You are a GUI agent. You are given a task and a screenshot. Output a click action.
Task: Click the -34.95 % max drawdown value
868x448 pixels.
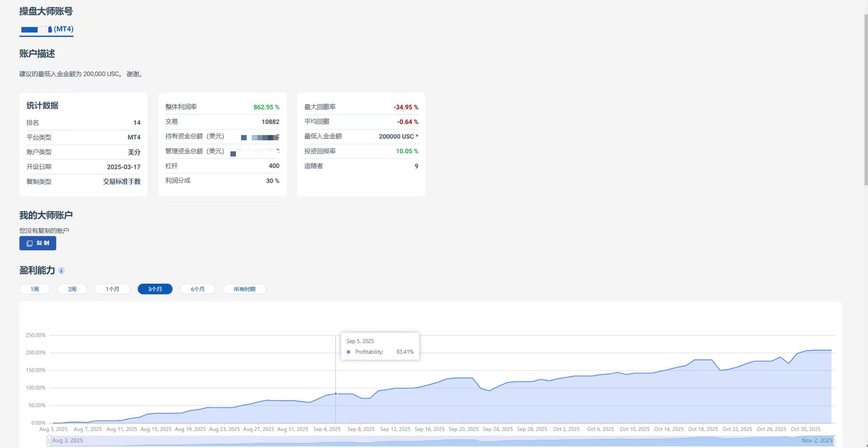pyautogui.click(x=406, y=107)
